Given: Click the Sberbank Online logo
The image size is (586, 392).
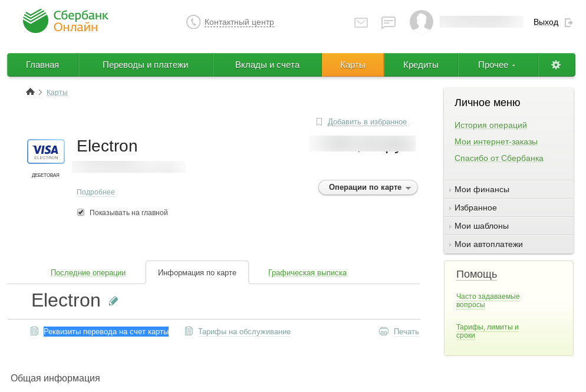Looking at the screenshot, I should point(65,21).
